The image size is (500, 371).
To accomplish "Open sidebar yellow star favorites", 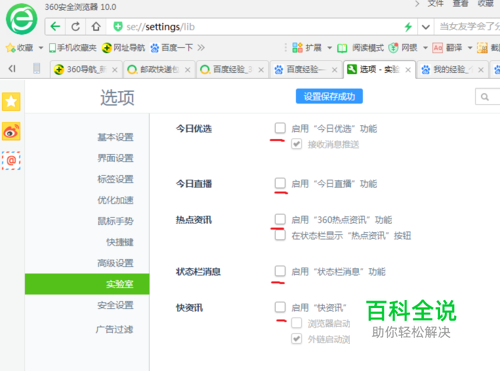I will (11, 101).
